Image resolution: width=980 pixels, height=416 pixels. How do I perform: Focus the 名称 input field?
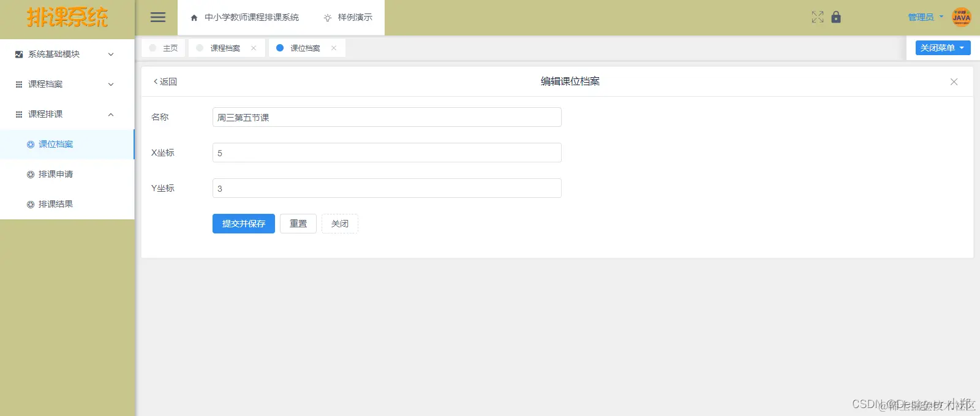pyautogui.click(x=387, y=117)
